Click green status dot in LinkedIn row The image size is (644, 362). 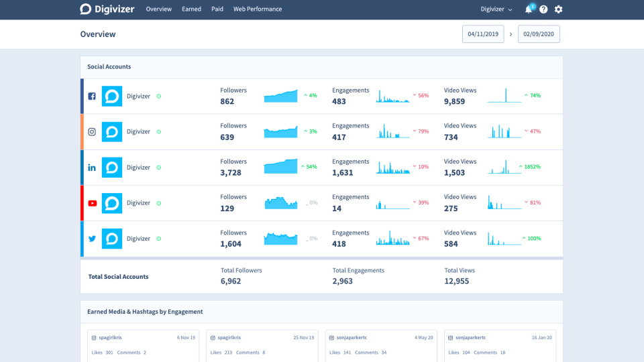coord(159,168)
